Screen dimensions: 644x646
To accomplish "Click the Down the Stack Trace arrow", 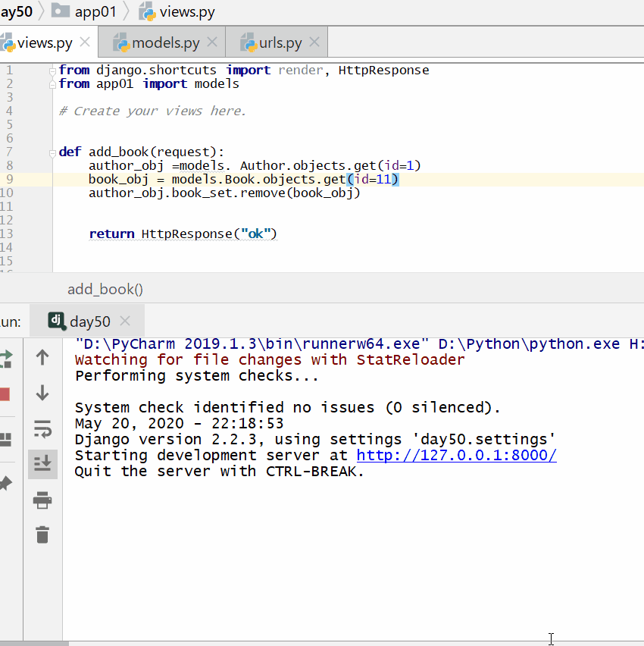I will click(x=42, y=393).
